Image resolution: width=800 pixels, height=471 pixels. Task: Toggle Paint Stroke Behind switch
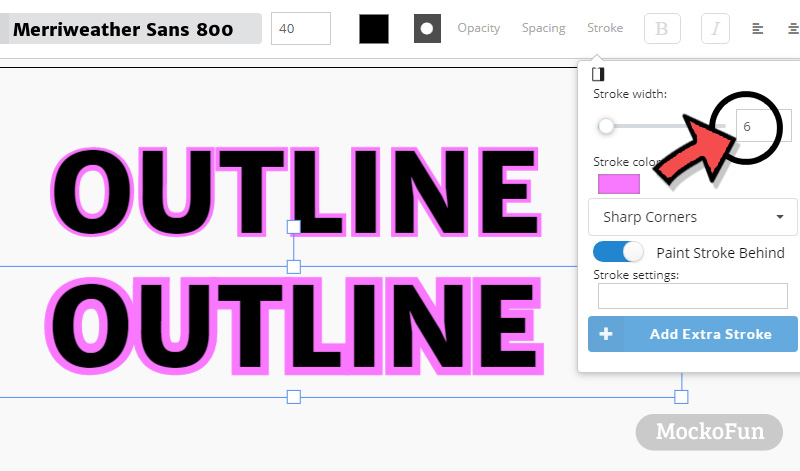pyautogui.click(x=618, y=252)
